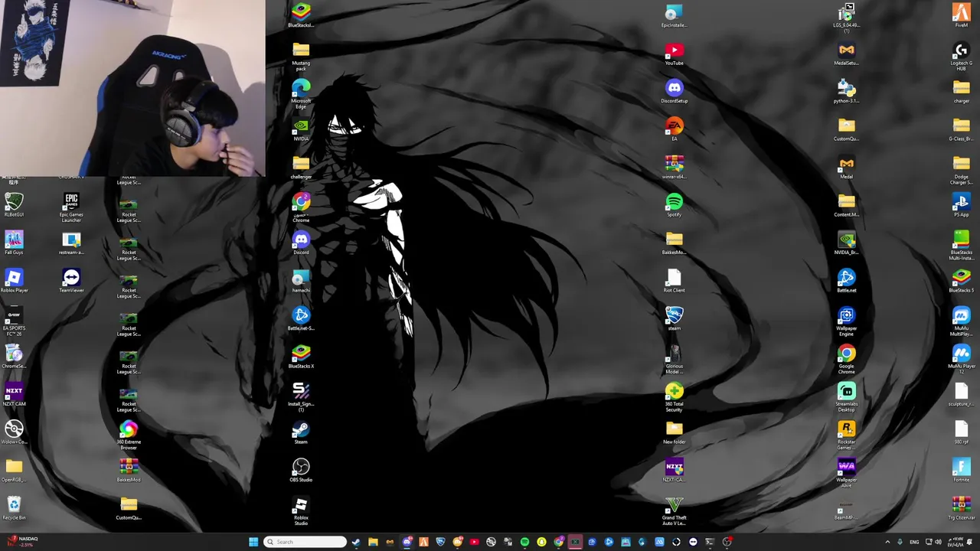This screenshot has width=980, height=551.
Task: Open File Explorer from the taskbar
Action: 373,542
